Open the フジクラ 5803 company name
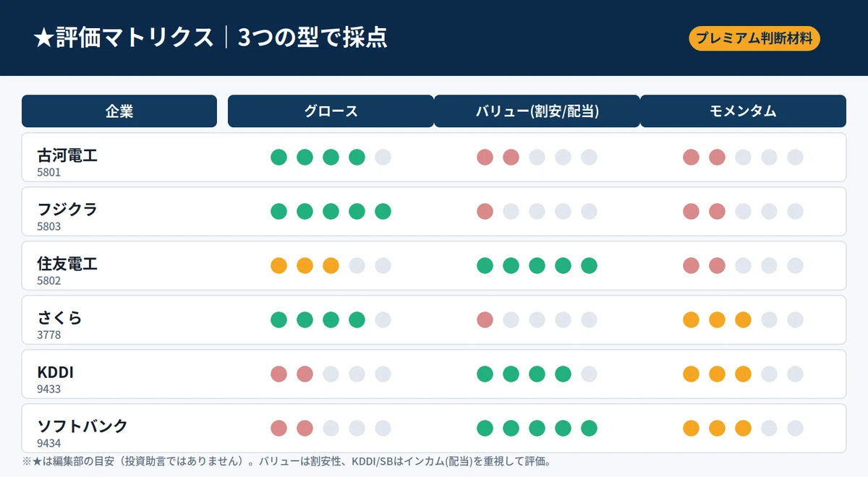868x477 pixels. click(67, 216)
